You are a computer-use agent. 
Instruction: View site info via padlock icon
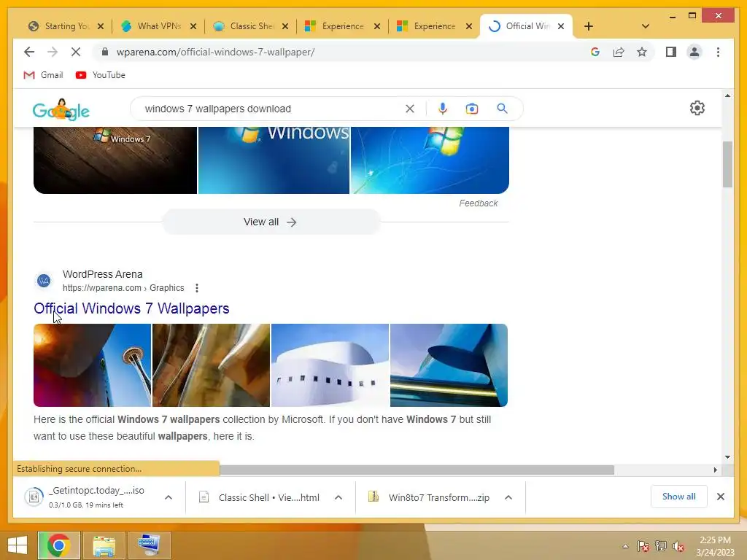[x=105, y=52]
